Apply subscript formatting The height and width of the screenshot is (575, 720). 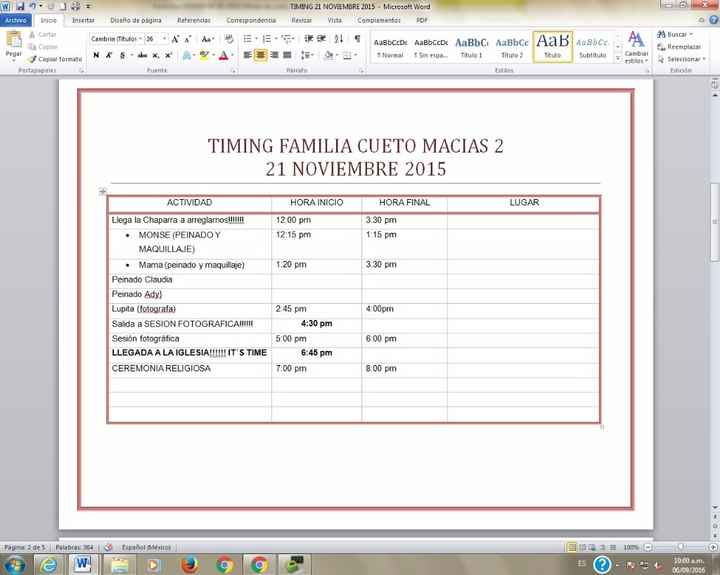coord(156,55)
